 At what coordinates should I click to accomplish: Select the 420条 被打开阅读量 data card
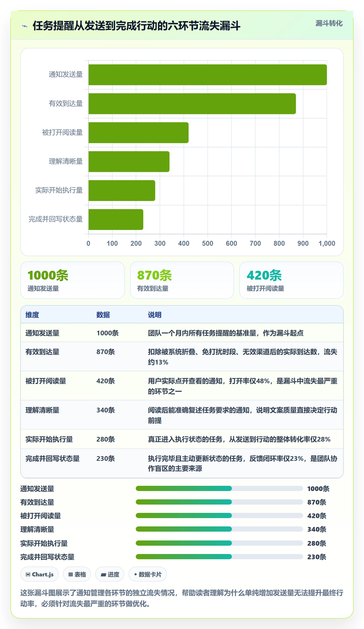point(291,280)
